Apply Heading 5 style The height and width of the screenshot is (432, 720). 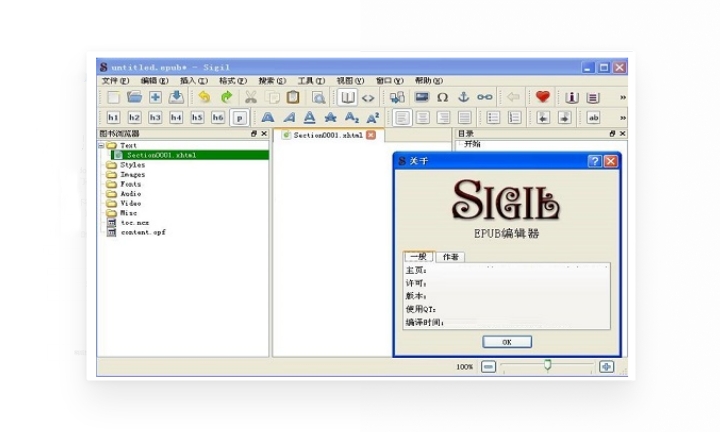point(197,118)
